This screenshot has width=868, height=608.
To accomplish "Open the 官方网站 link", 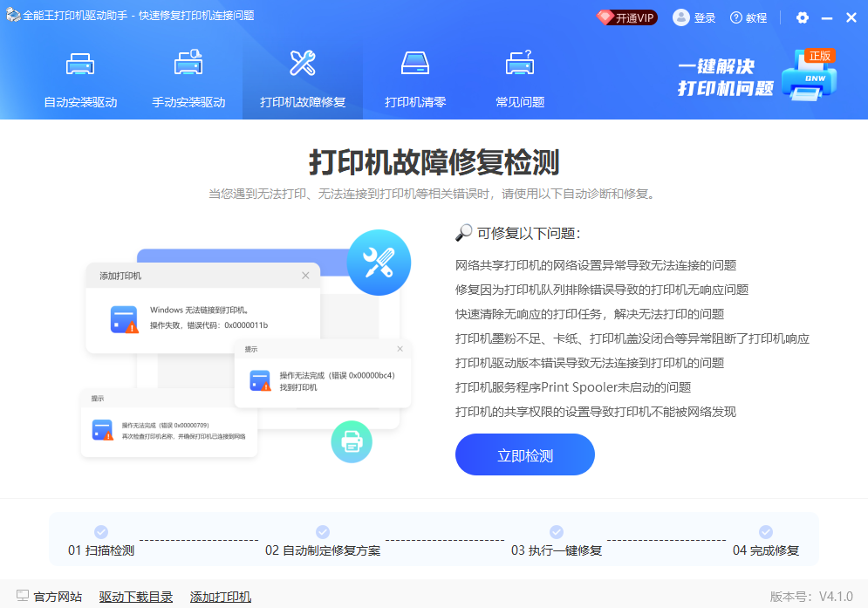I will click(50, 597).
